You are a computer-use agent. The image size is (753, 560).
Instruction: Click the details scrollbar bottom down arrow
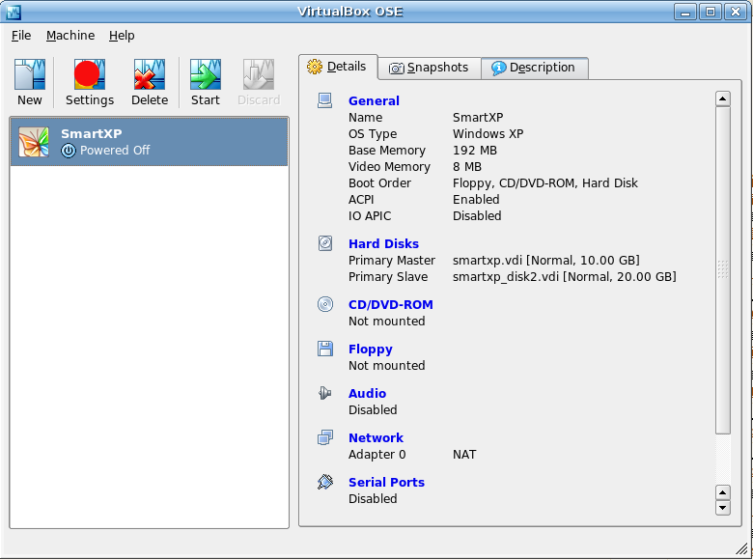tap(723, 508)
